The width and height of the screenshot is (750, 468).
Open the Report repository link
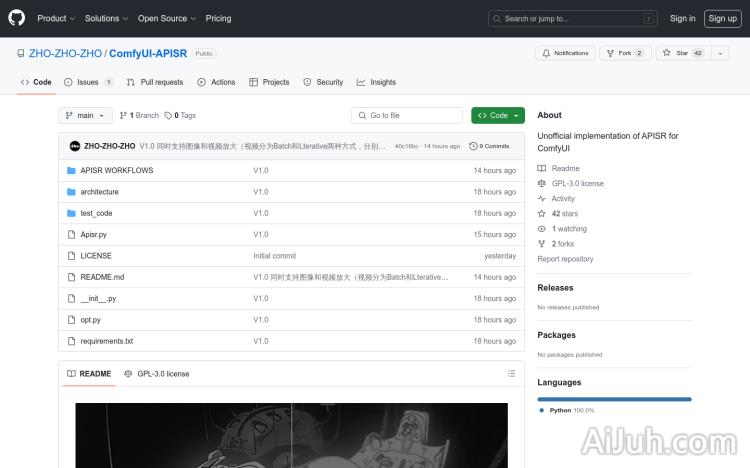[565, 259]
